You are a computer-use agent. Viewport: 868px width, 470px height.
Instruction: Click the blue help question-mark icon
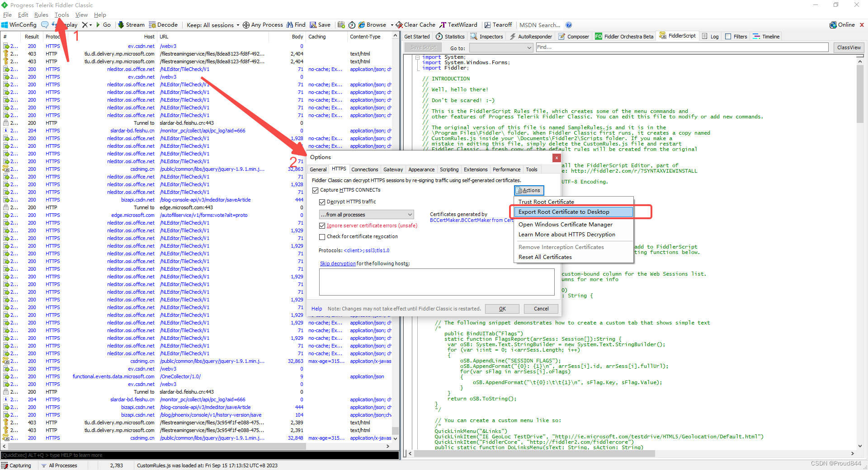pyautogui.click(x=569, y=25)
